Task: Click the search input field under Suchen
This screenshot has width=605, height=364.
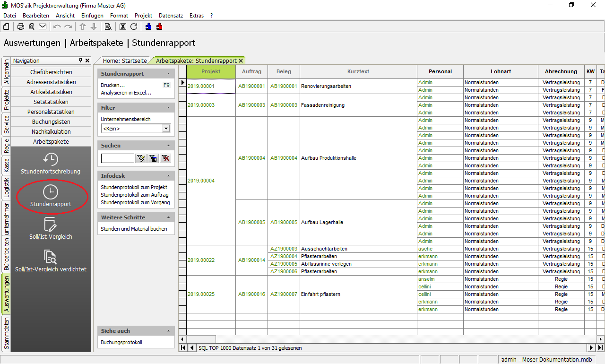Action: [117, 158]
